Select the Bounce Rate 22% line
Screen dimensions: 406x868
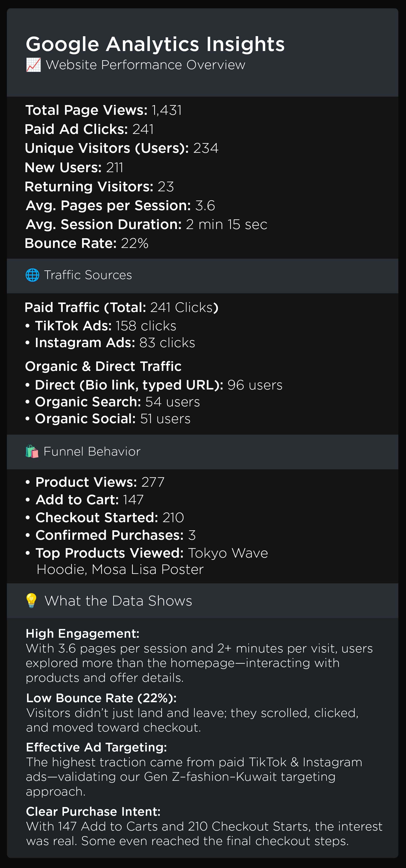pos(86,243)
